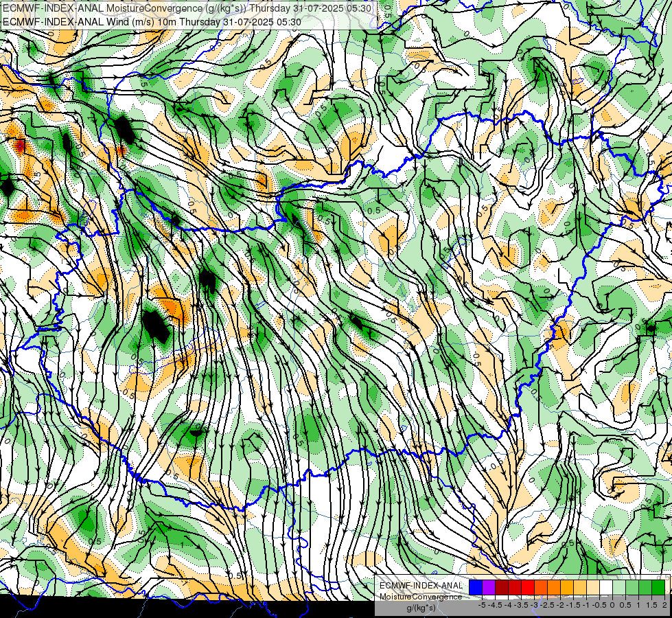Viewport: 672px width, 618px height.
Task: Select the purple legend swatch
Action: (489, 587)
